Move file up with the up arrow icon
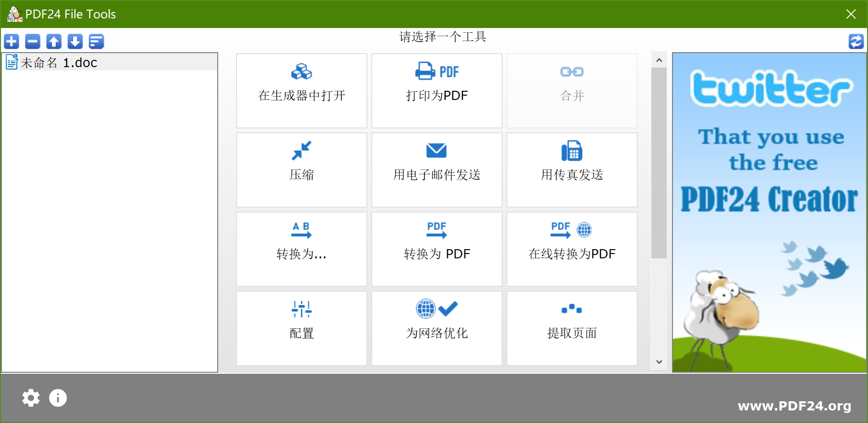The width and height of the screenshot is (868, 423). tap(54, 42)
